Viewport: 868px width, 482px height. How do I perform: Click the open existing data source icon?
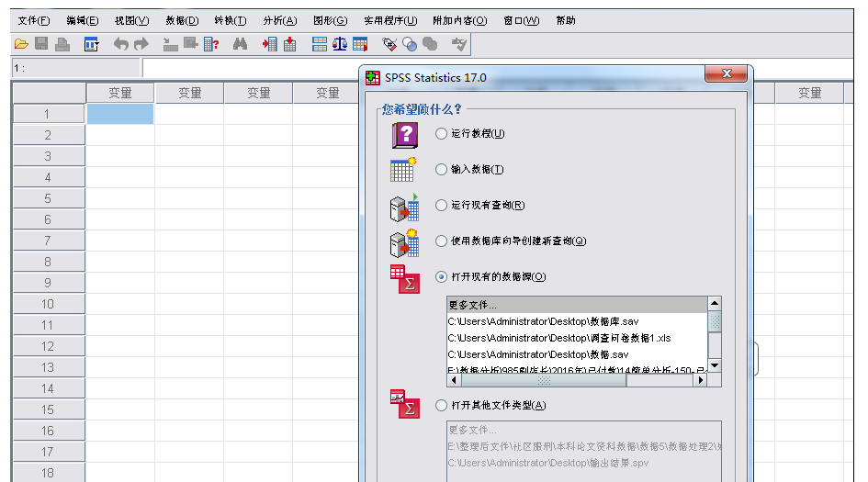click(405, 279)
